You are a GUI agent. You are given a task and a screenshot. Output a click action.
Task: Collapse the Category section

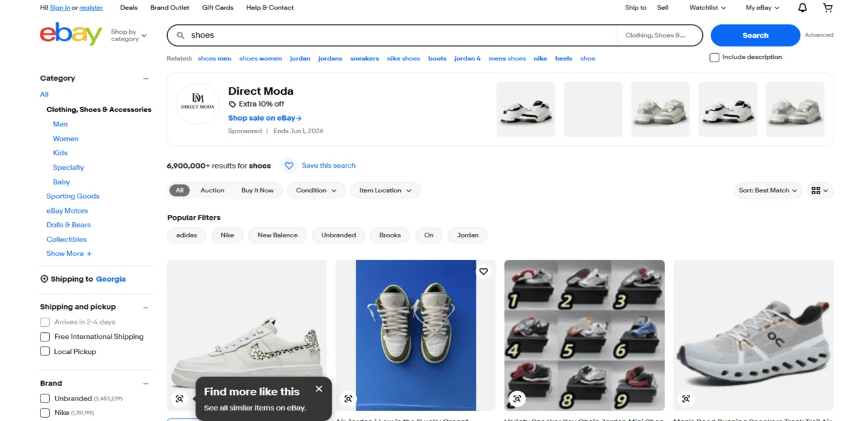point(146,78)
